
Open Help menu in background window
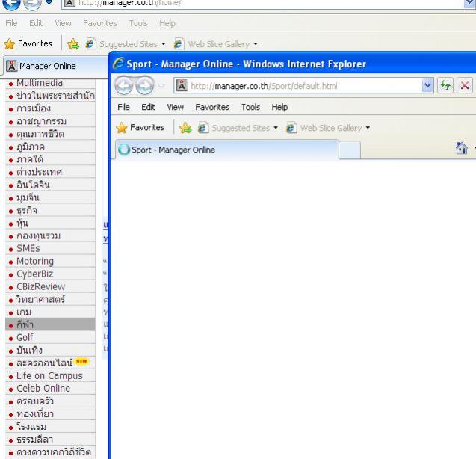167,23
